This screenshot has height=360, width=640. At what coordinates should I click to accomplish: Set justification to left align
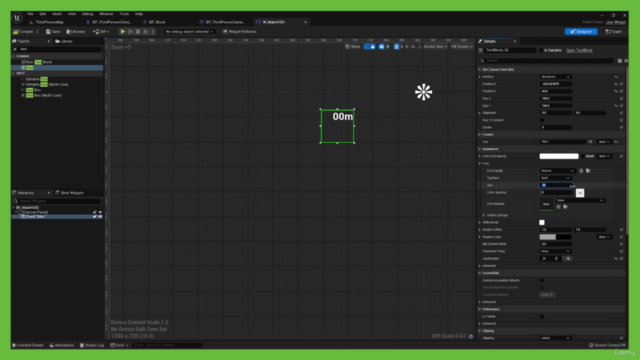pos(544,259)
